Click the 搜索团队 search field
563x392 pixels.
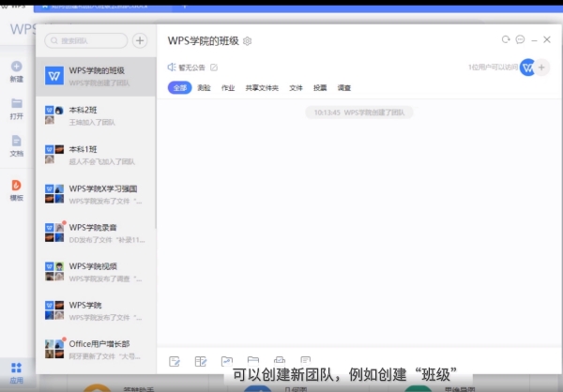[x=86, y=40]
